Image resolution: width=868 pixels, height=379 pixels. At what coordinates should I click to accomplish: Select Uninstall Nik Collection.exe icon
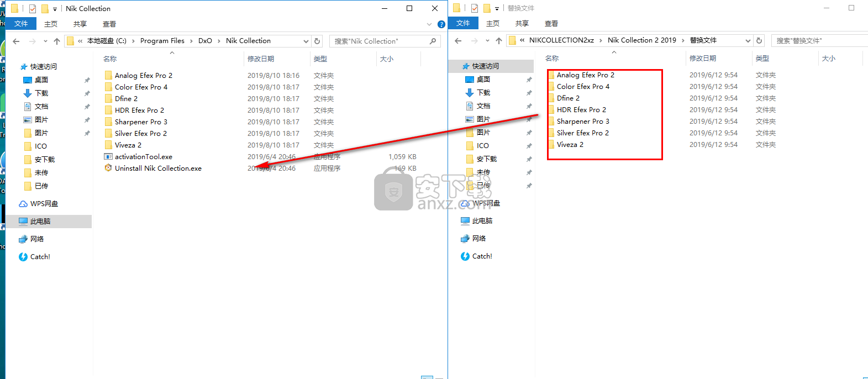click(x=108, y=168)
